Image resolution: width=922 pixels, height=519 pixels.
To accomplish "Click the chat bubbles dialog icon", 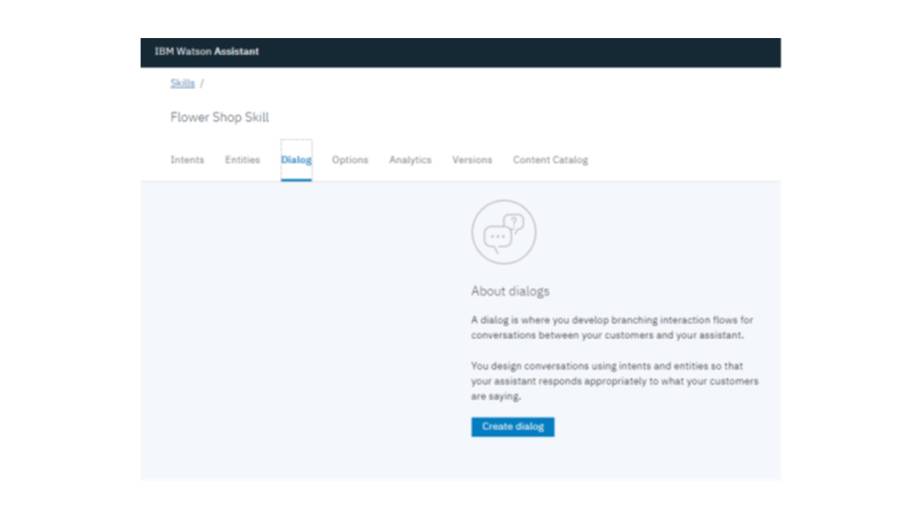I will pos(503,232).
